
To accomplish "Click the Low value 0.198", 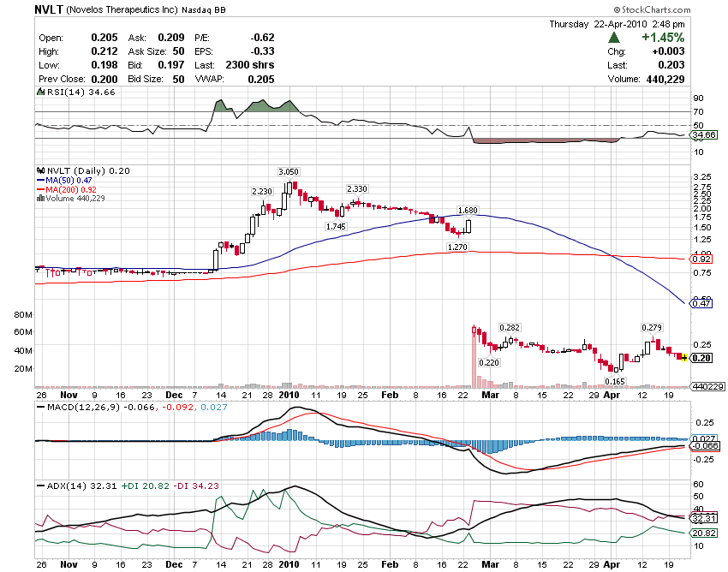I will [x=104, y=65].
